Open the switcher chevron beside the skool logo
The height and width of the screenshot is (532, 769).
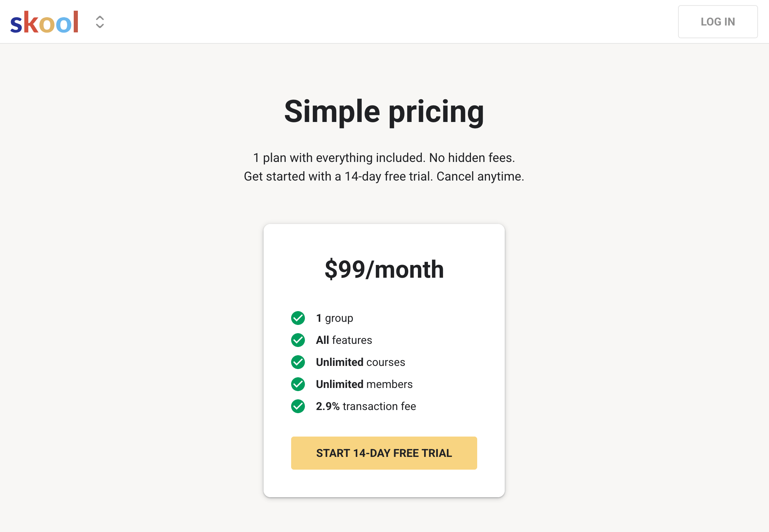pos(100,22)
